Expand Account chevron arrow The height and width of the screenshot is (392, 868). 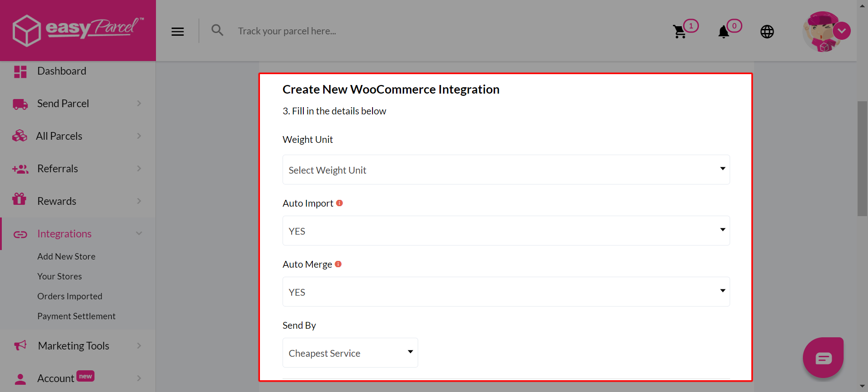tap(139, 378)
